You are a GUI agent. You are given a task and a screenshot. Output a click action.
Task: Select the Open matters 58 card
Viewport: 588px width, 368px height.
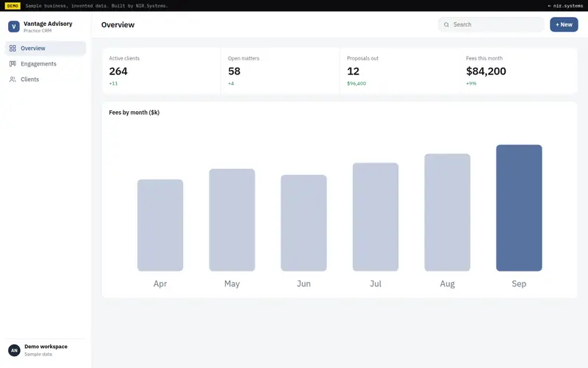[280, 71]
